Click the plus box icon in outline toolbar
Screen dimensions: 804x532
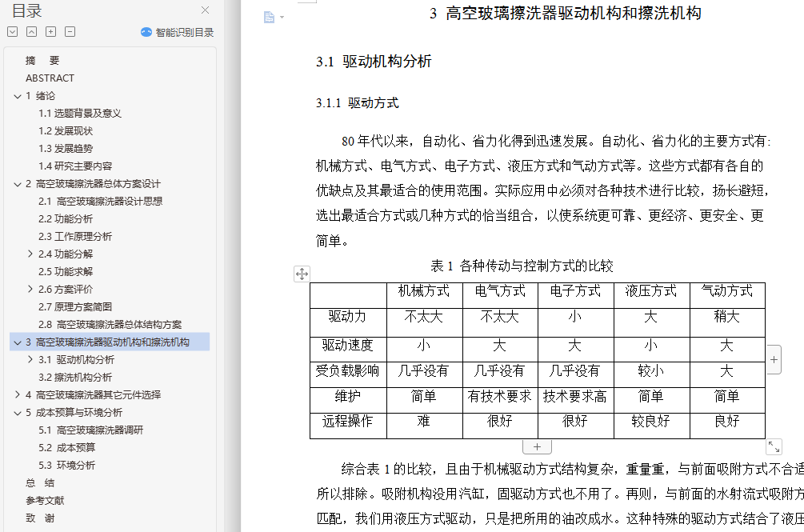(x=50, y=32)
